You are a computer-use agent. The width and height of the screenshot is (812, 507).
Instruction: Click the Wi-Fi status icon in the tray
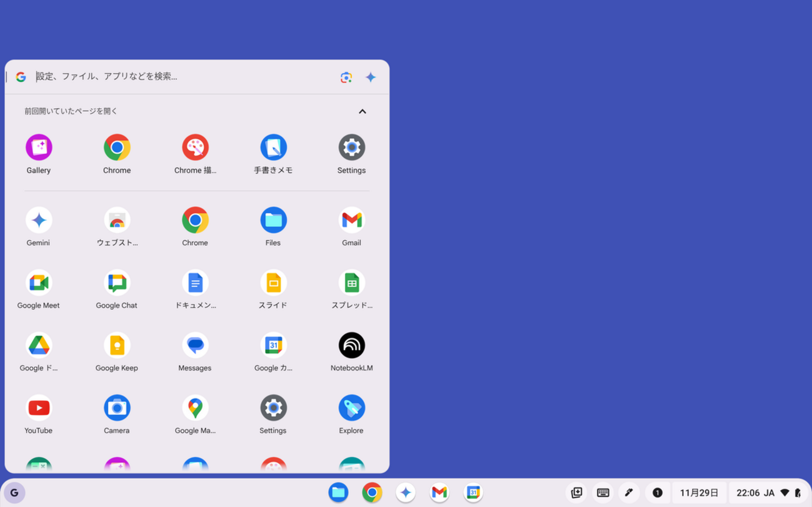tap(785, 493)
